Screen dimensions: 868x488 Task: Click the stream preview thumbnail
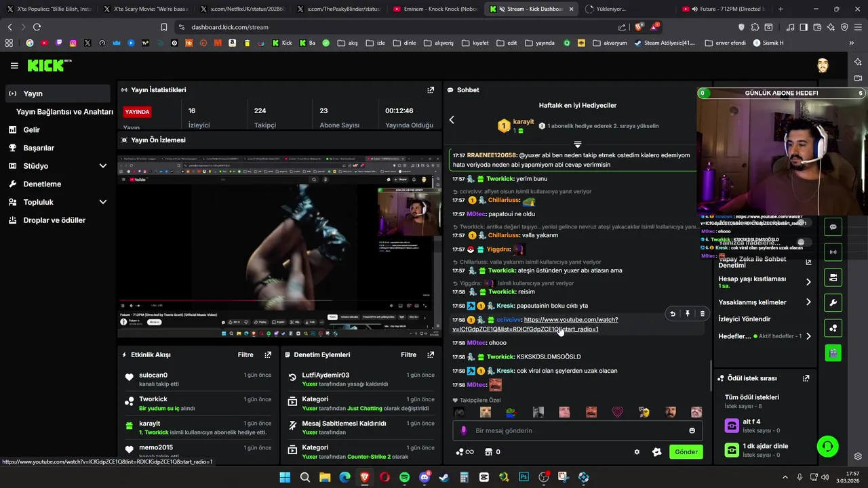click(x=279, y=246)
